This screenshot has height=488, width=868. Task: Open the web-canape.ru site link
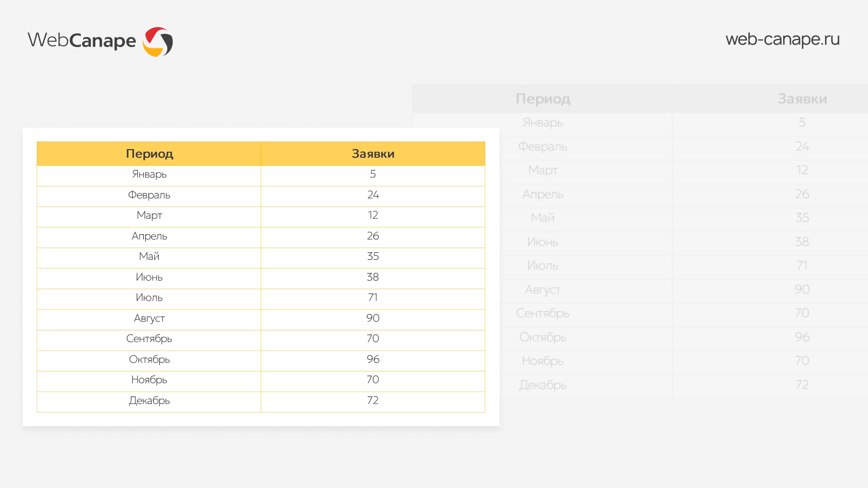[782, 39]
